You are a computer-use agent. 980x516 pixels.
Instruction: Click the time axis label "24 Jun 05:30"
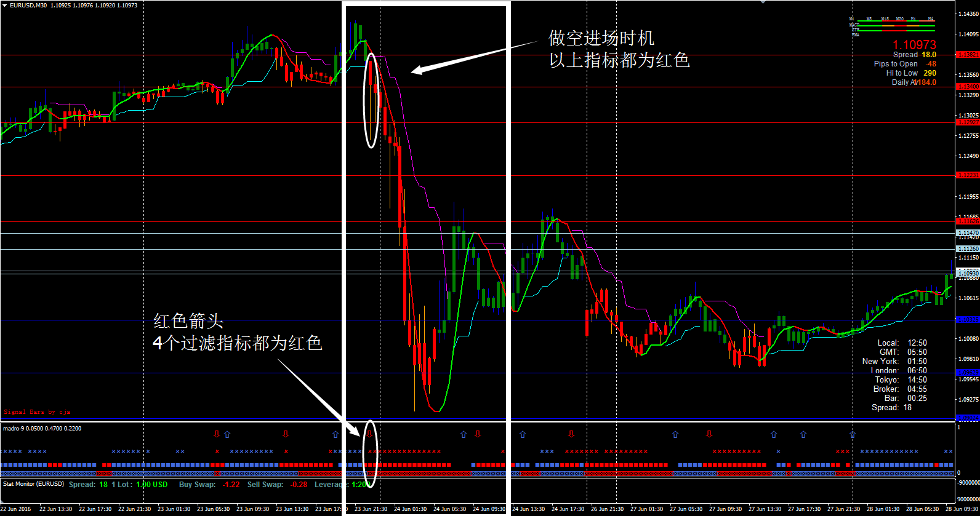tap(450, 509)
